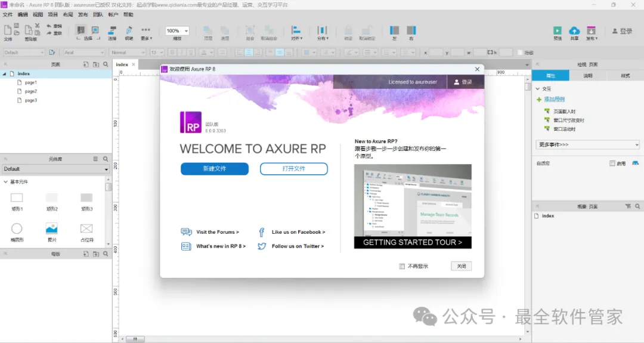Click the filter icon in outline panel
The image size is (644, 343).
[628, 206]
